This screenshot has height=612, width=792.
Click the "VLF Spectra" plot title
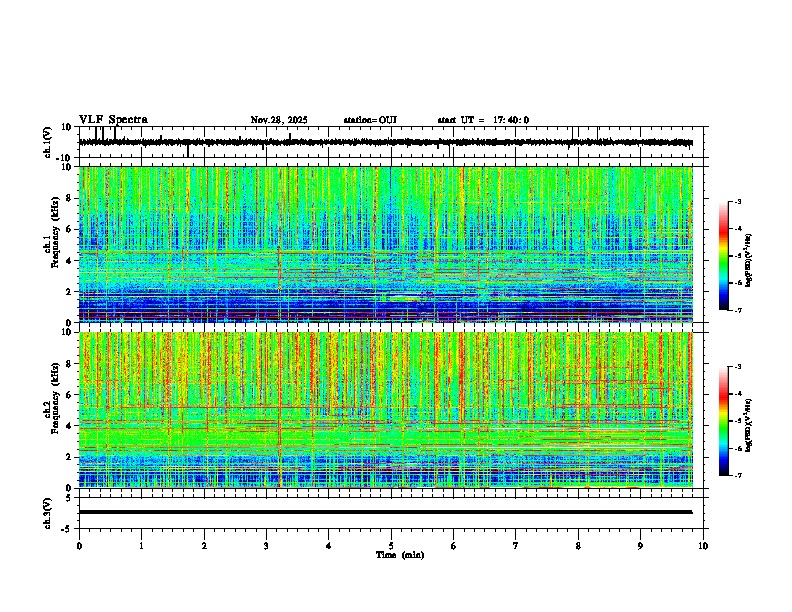[x=113, y=120]
